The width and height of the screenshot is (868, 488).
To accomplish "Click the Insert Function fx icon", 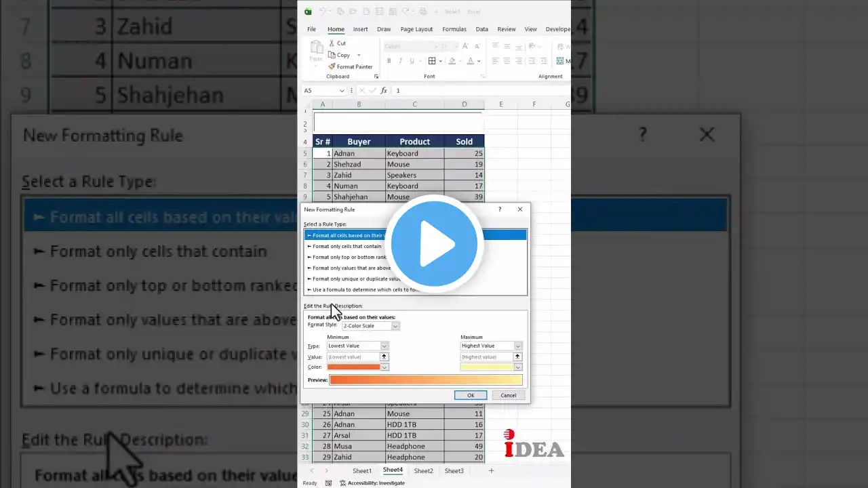I will (384, 91).
